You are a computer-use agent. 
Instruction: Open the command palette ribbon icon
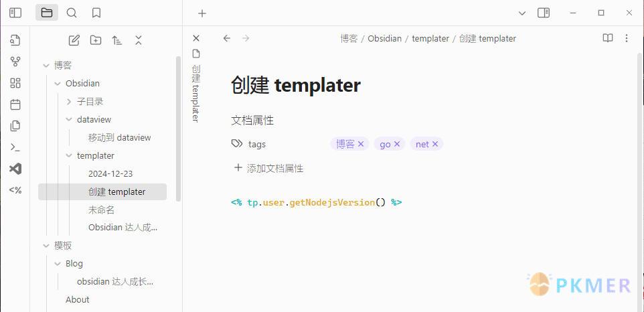point(15,147)
